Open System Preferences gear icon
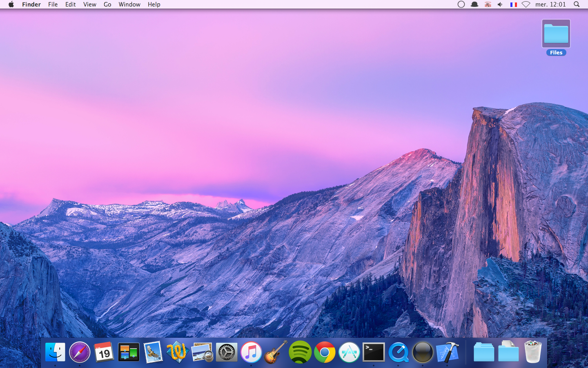The width and height of the screenshot is (588, 368). 227,352
